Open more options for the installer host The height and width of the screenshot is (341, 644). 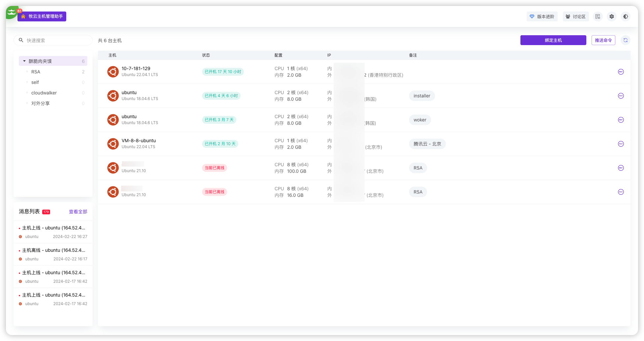click(x=621, y=96)
